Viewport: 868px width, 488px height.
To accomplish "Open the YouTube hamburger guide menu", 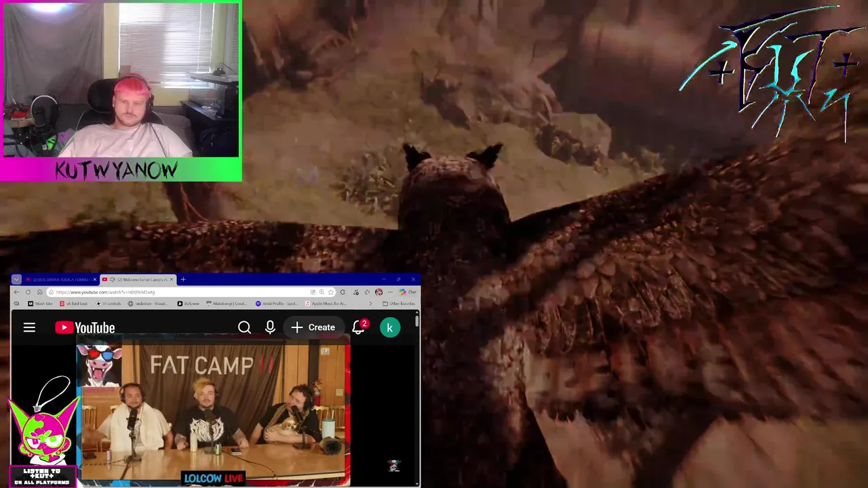I will pos(29,327).
